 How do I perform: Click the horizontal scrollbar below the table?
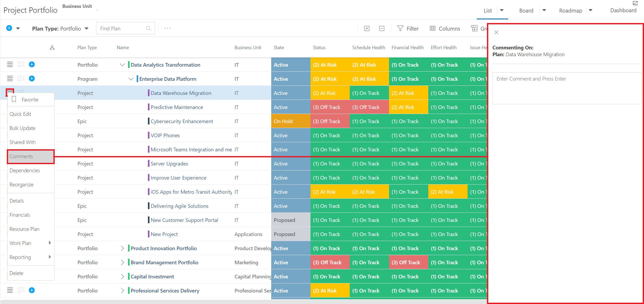tap(243, 302)
